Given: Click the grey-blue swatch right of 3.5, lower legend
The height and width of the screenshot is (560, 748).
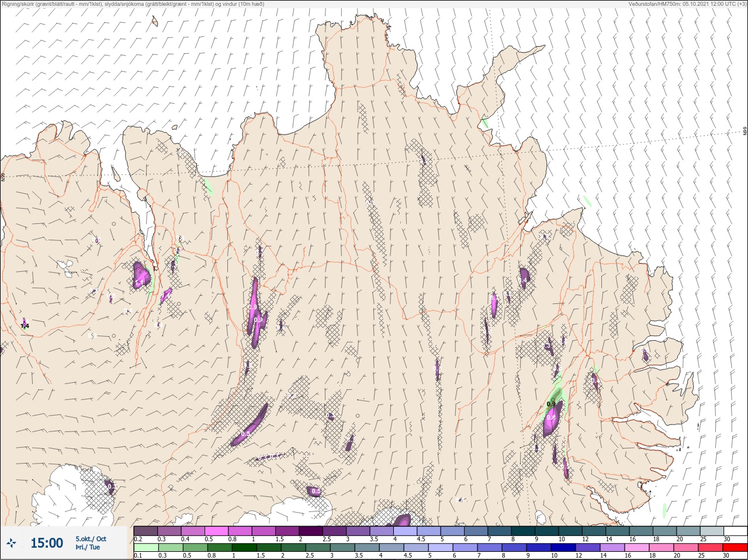Looking at the screenshot, I should coord(366,548).
